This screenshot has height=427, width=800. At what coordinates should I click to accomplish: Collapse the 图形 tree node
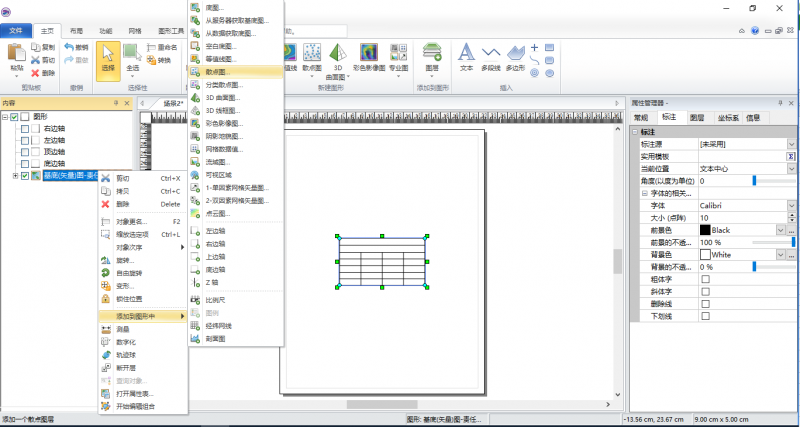click(5, 117)
